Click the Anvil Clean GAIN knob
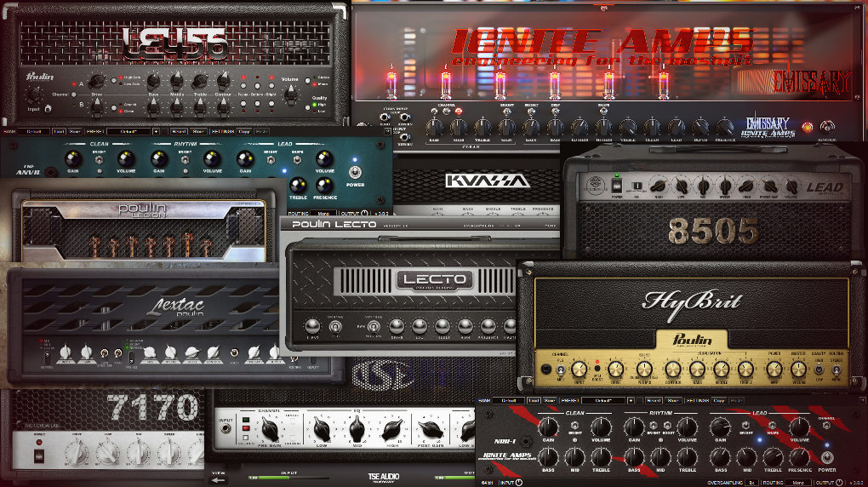The width and height of the screenshot is (868, 487). click(73, 158)
